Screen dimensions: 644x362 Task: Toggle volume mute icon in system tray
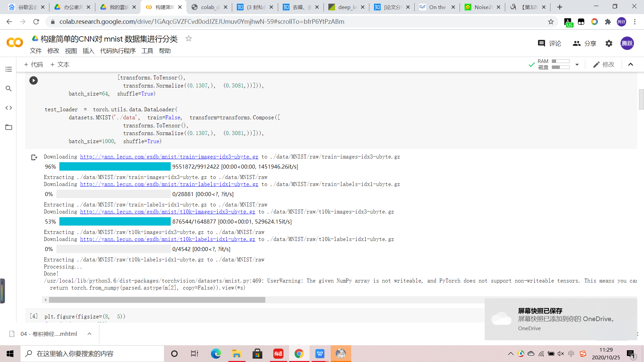561,354
